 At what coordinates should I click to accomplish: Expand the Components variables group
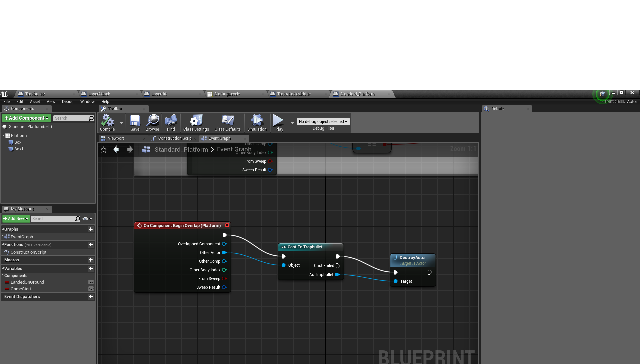point(3,276)
